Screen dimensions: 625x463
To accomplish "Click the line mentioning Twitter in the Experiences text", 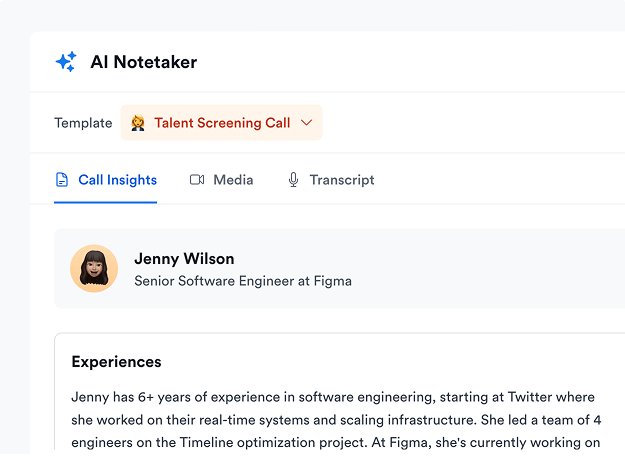I will (333, 397).
